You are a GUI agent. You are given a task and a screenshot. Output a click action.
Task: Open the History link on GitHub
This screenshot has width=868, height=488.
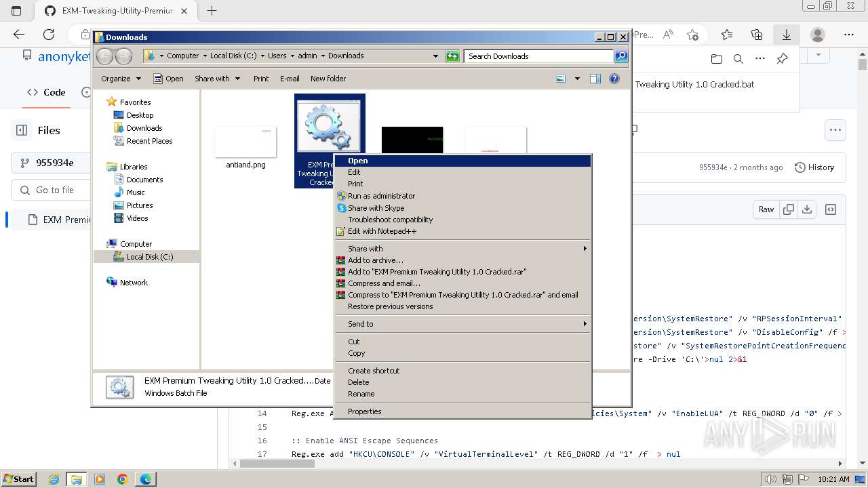click(x=814, y=167)
